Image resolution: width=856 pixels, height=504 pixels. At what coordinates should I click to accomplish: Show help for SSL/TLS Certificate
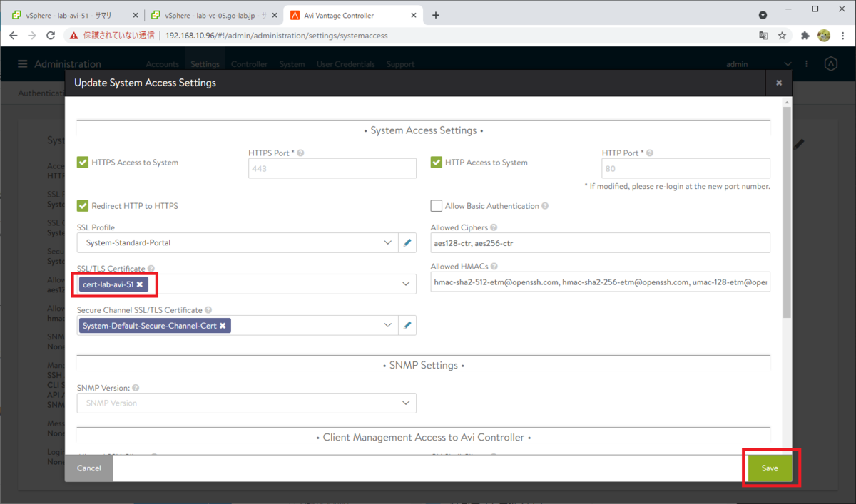point(151,269)
